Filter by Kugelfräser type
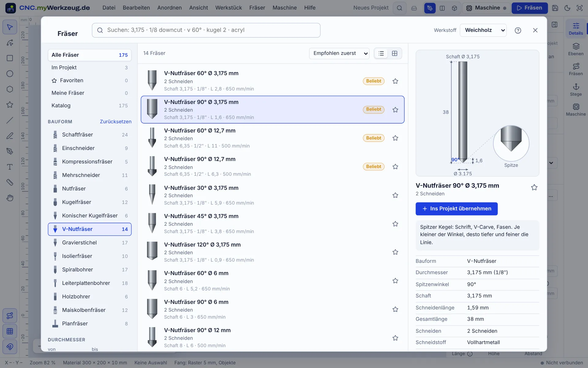The height and width of the screenshot is (368, 588). point(90,202)
